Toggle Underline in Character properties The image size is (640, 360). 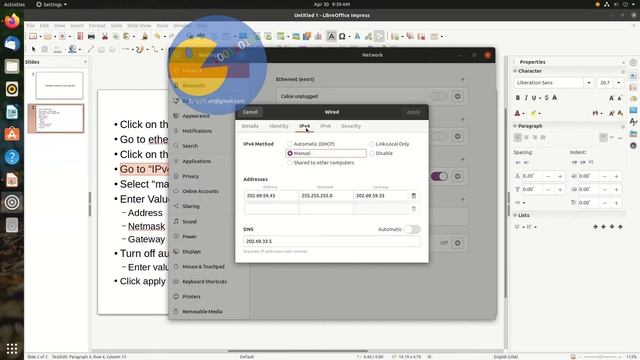[533, 98]
